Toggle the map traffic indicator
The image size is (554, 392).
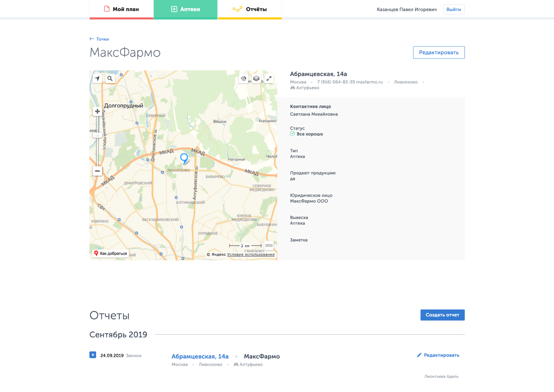(243, 79)
